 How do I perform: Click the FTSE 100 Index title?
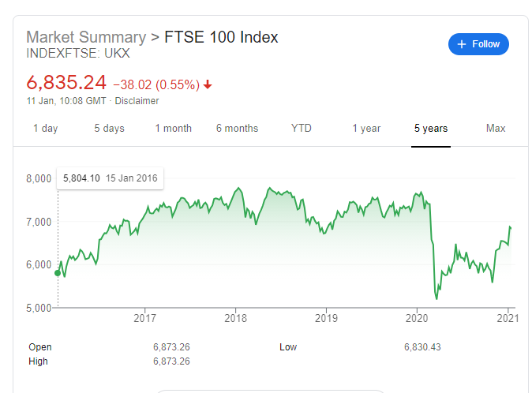tap(221, 37)
